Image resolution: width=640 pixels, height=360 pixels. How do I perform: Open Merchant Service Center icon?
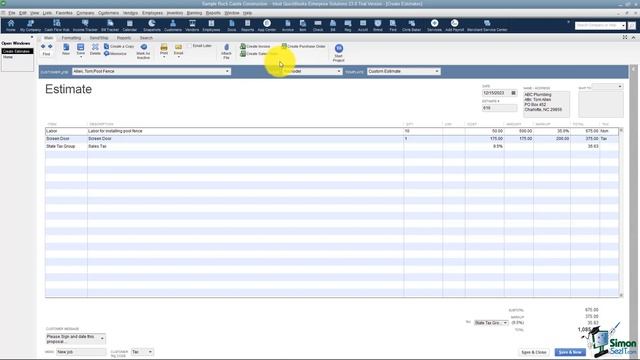(487, 25)
